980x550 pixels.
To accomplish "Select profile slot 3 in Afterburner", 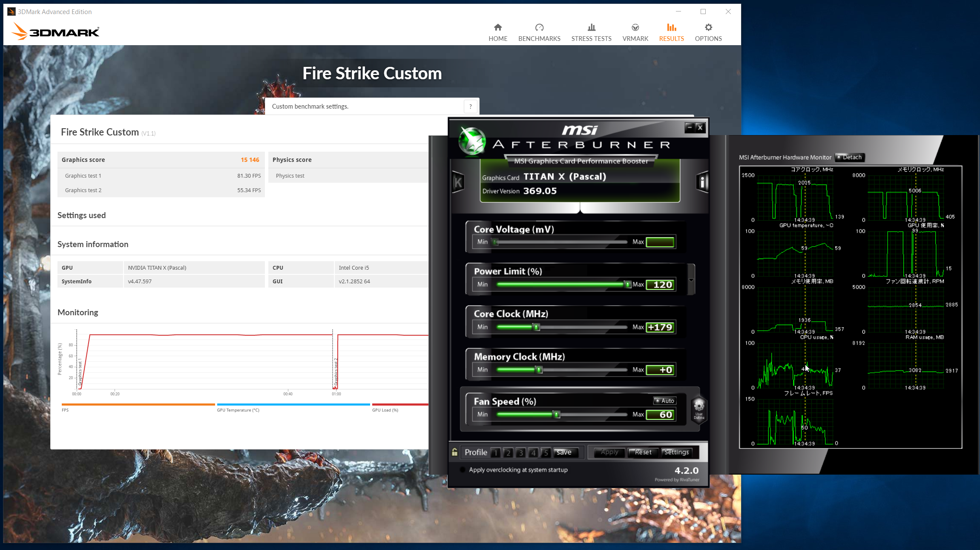I will coord(520,452).
